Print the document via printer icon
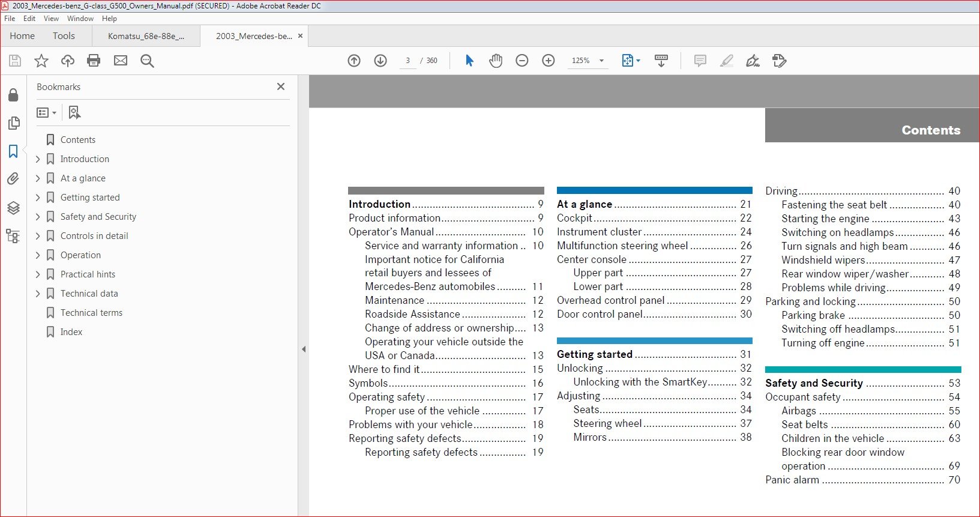The image size is (980, 517). [94, 61]
